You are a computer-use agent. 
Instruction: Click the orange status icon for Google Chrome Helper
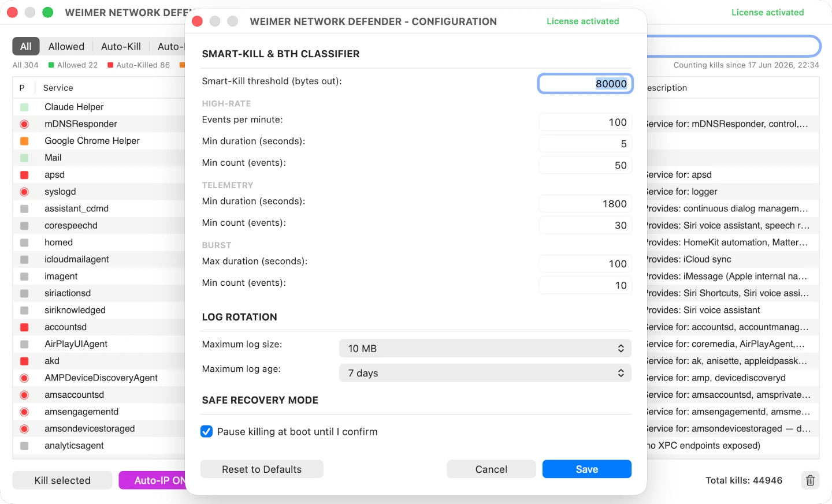click(24, 141)
